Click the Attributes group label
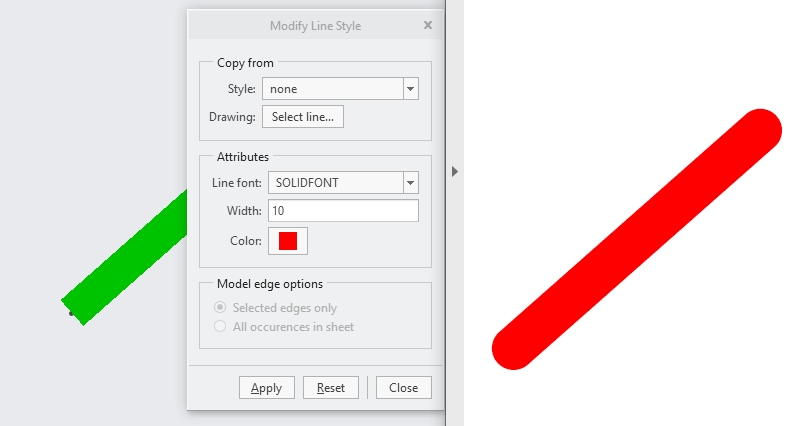Image resolution: width=804 pixels, height=426 pixels. click(243, 156)
